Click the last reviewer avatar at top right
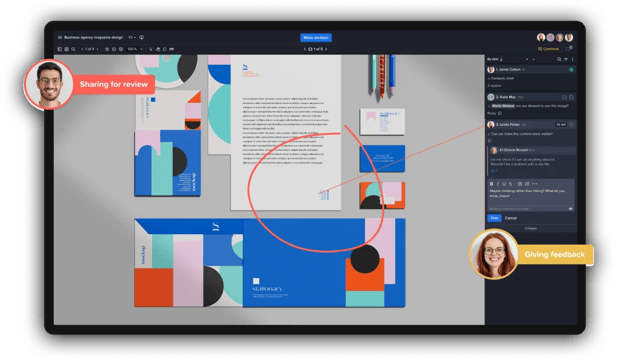This screenshot has height=360, width=624. pyautogui.click(x=569, y=38)
